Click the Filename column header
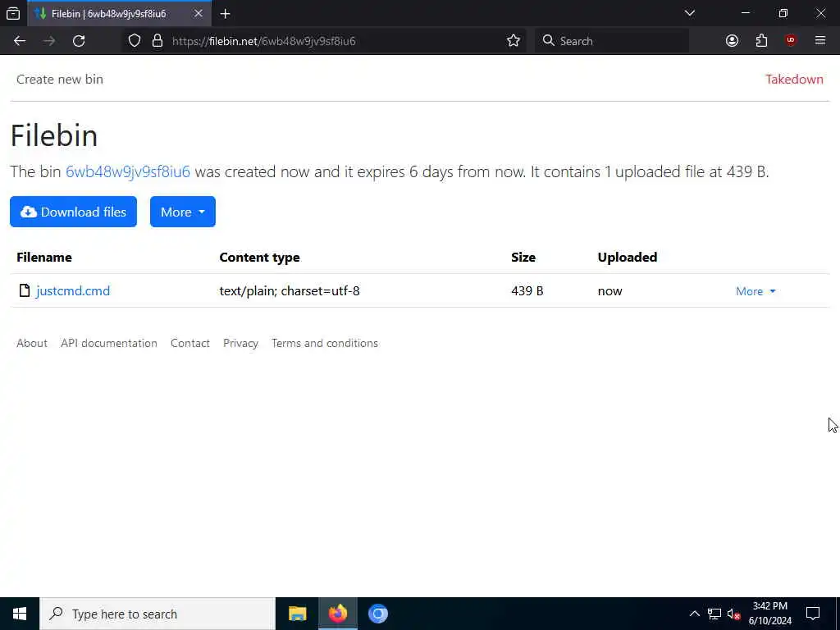Image resolution: width=840 pixels, height=630 pixels. point(44,257)
